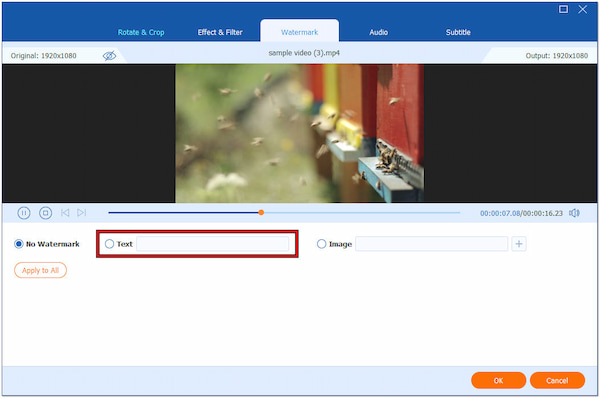
Task: Maximize the editing window
Action: 563,9
